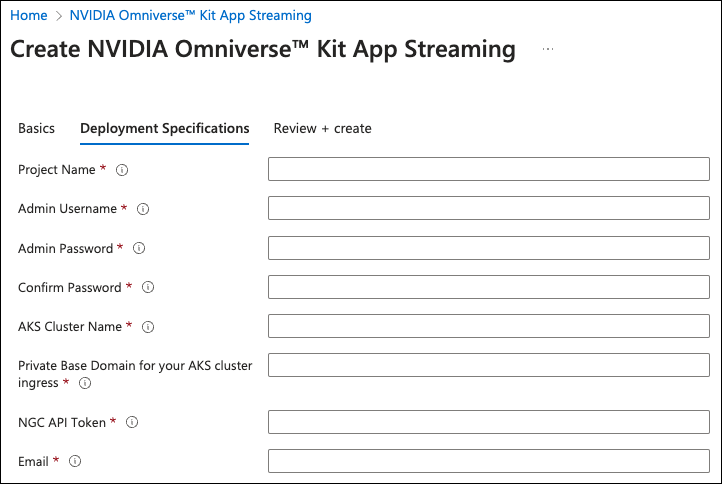Click the 'NGC API Token' label
Image resolution: width=722 pixels, height=484 pixels.
(x=62, y=423)
